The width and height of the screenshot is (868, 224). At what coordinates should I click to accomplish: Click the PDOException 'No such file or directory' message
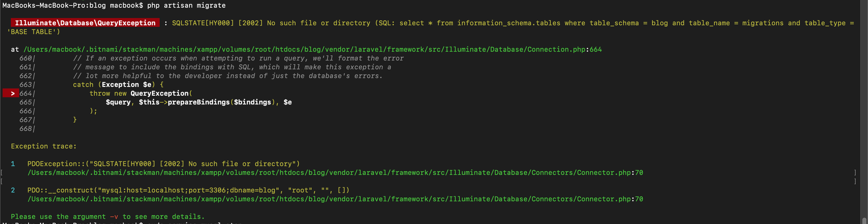[x=164, y=164]
